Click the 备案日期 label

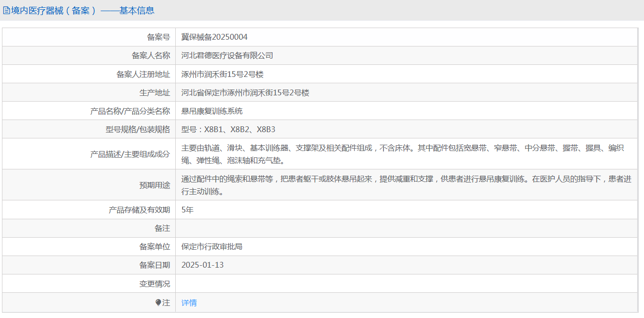(154, 265)
